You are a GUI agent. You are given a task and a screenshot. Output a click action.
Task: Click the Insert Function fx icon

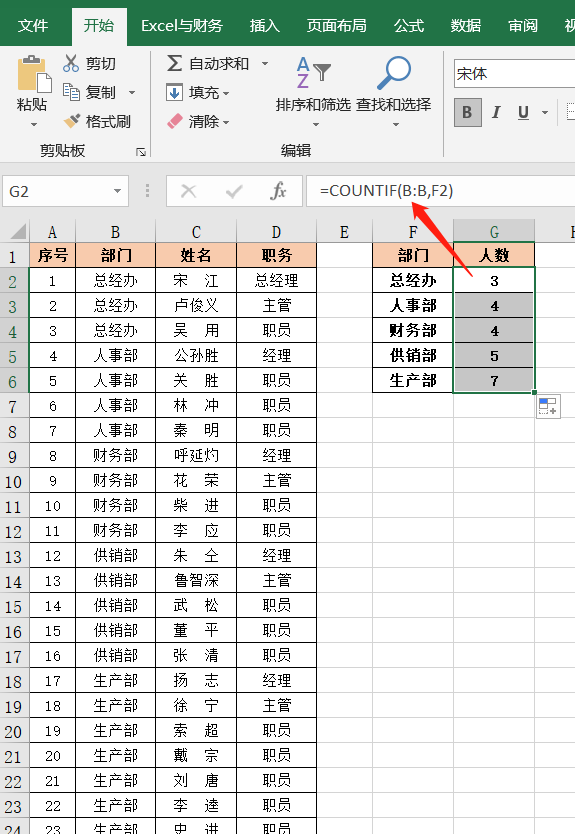coord(278,191)
